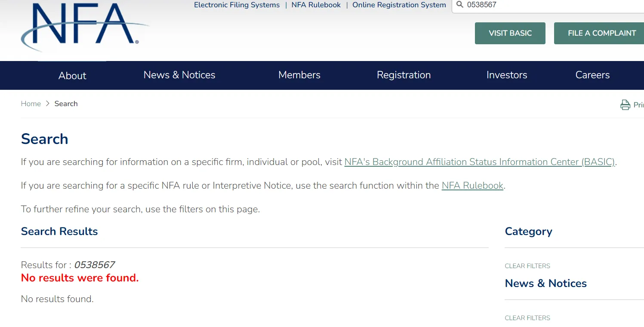
Task: Click the Search Results heading
Action: [59, 231]
